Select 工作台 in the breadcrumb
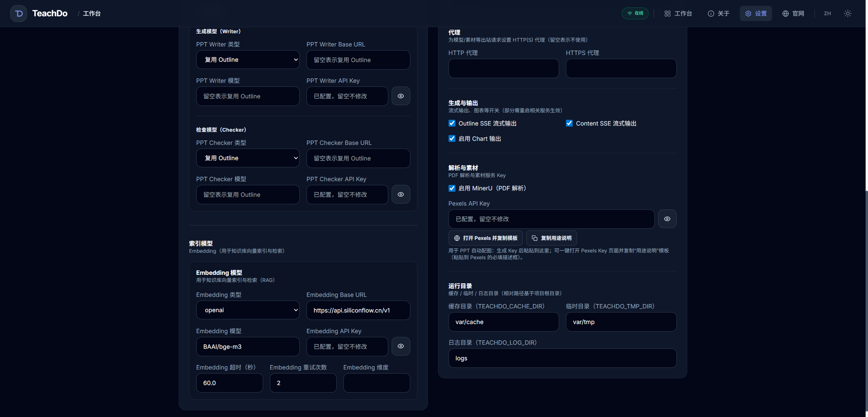868x417 pixels. (x=92, y=13)
